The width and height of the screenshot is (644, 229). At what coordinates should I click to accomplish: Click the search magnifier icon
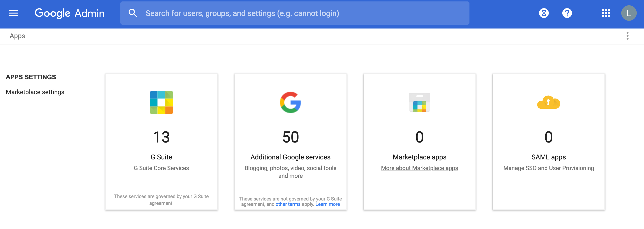pyautogui.click(x=132, y=13)
